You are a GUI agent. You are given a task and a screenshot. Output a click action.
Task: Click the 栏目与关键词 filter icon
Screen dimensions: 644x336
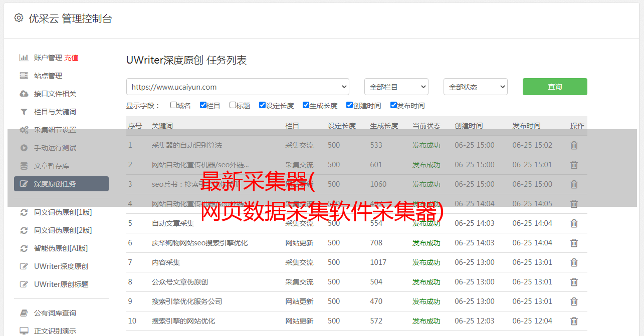tap(24, 112)
